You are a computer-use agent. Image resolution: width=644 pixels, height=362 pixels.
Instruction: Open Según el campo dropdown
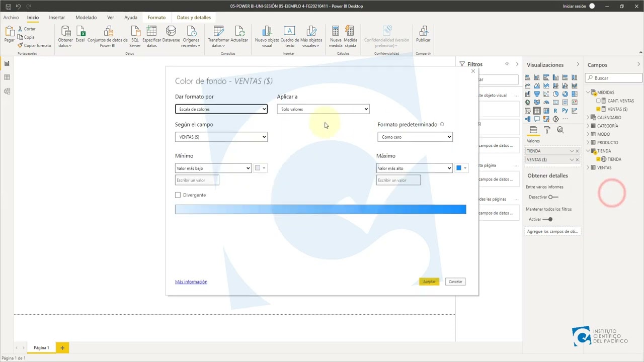point(221,137)
